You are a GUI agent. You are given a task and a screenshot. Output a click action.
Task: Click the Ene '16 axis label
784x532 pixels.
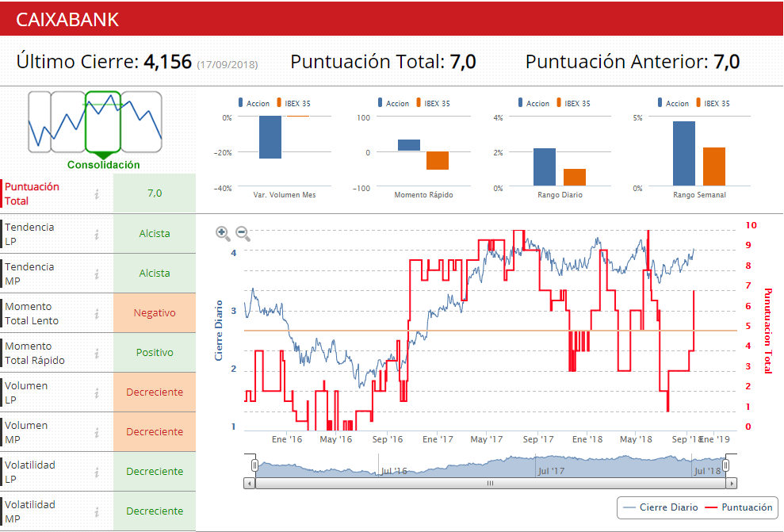click(287, 439)
